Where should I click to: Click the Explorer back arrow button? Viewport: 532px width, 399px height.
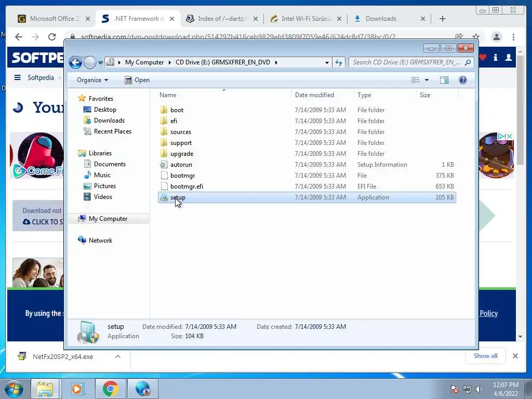(x=75, y=62)
